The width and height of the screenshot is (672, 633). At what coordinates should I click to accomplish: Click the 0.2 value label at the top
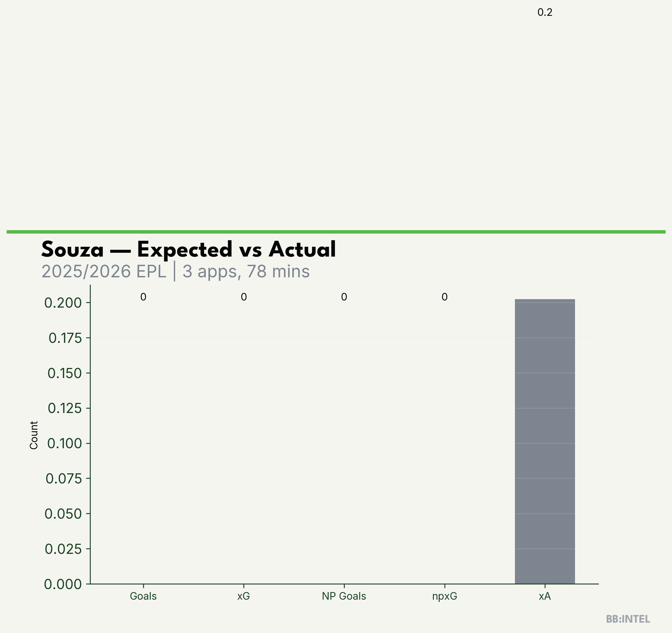click(x=544, y=13)
